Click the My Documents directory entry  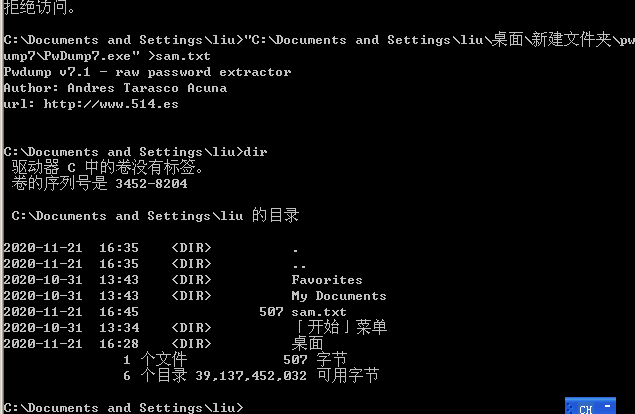point(338,296)
